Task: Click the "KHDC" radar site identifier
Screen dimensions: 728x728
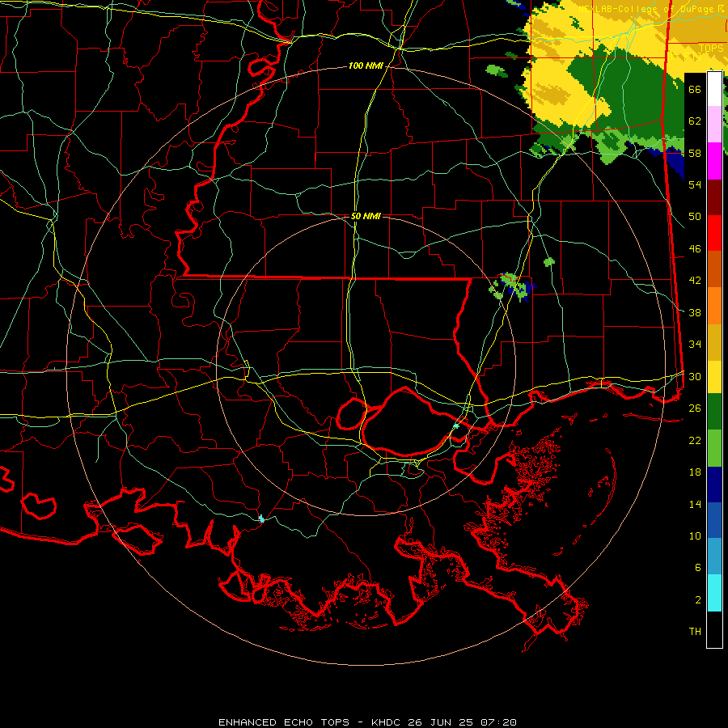Action: point(387,722)
